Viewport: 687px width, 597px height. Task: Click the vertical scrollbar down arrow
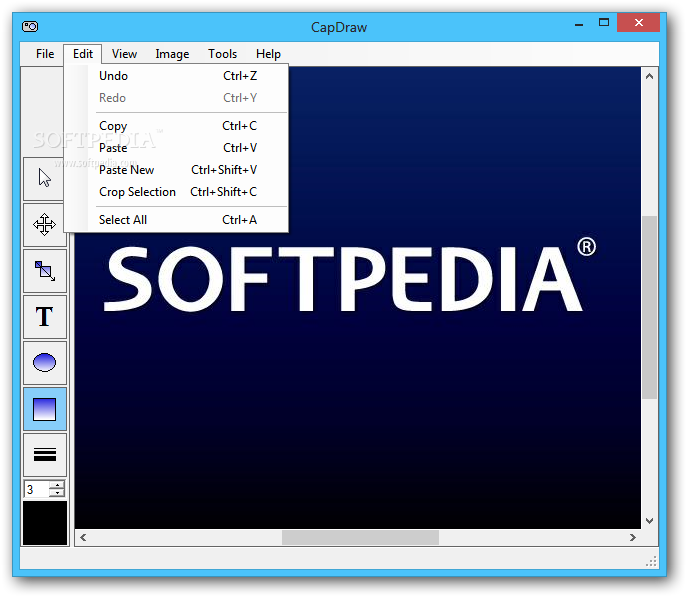click(x=649, y=520)
